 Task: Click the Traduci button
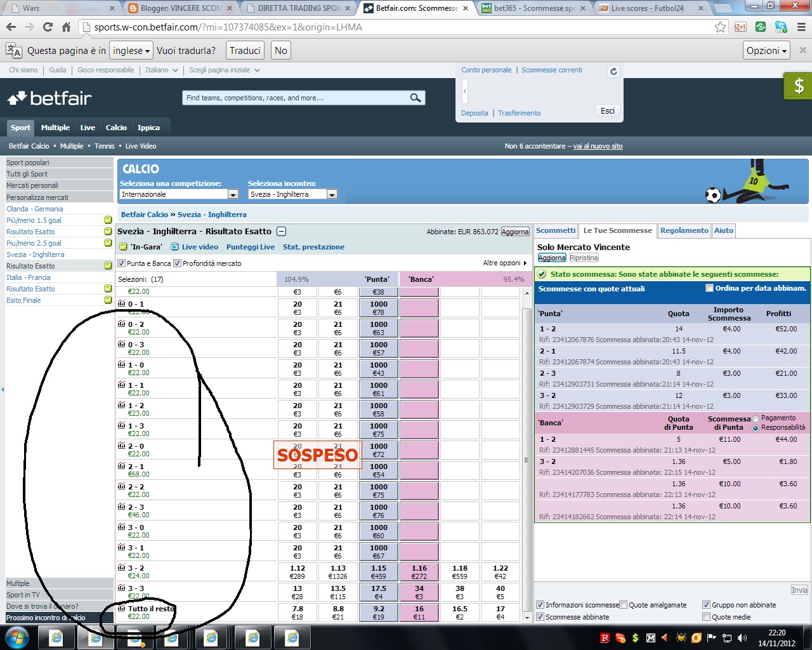click(245, 51)
